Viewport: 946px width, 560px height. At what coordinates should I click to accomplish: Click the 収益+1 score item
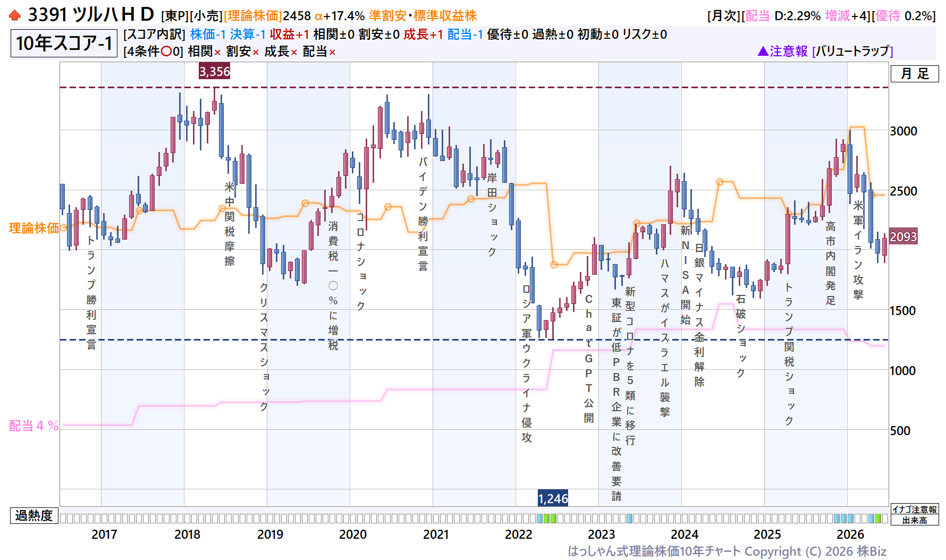pos(289,35)
